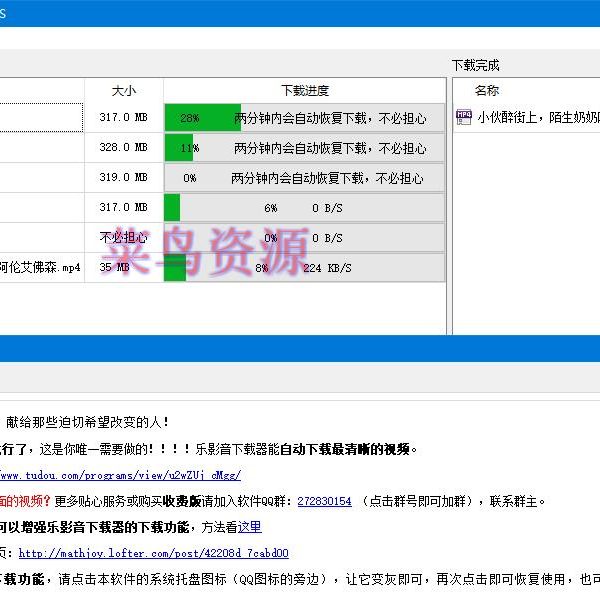
Task: Open the tudou.com video link
Action: tap(120, 476)
